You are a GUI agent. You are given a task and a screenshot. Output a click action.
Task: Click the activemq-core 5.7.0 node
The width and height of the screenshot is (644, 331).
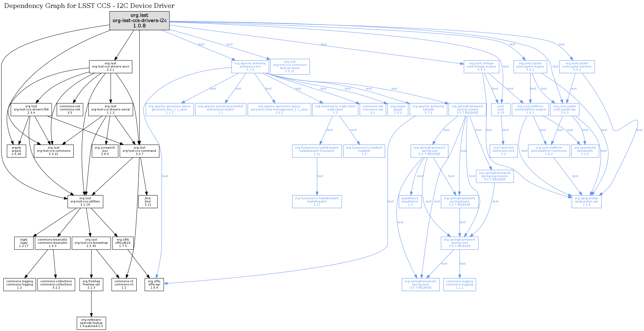(x=250, y=67)
